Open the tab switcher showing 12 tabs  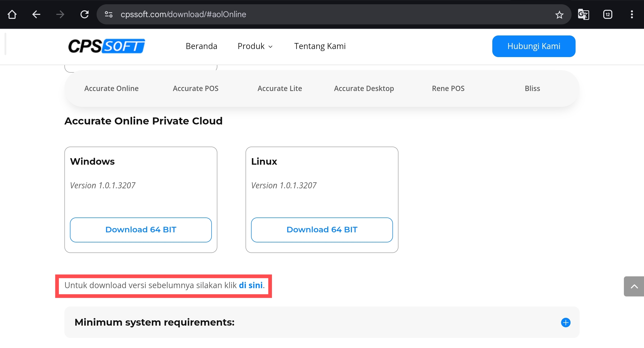pos(608,14)
